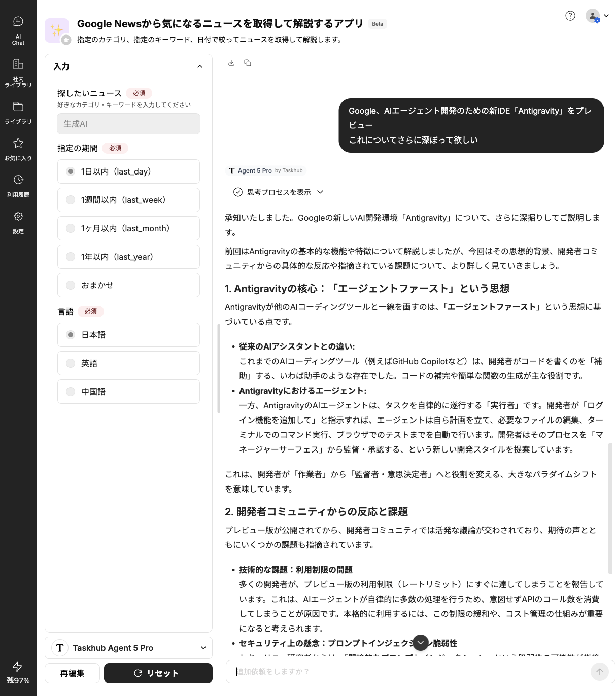Expand 思考プロセスを表示
616x696 pixels.
coord(279,192)
